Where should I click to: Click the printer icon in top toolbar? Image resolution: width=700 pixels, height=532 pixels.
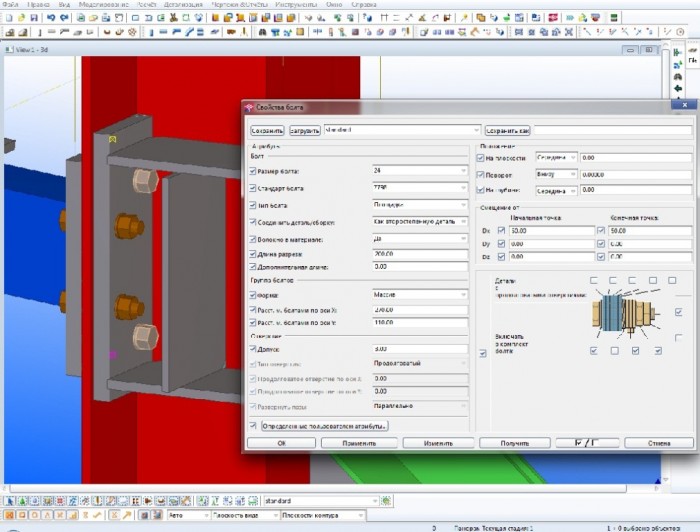(x=106, y=18)
